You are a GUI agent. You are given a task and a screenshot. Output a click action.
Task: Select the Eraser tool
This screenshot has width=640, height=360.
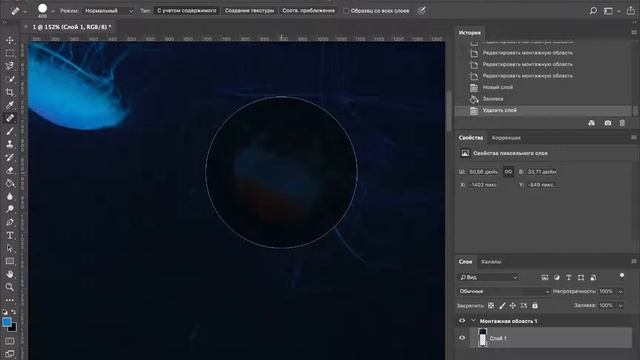(10, 170)
